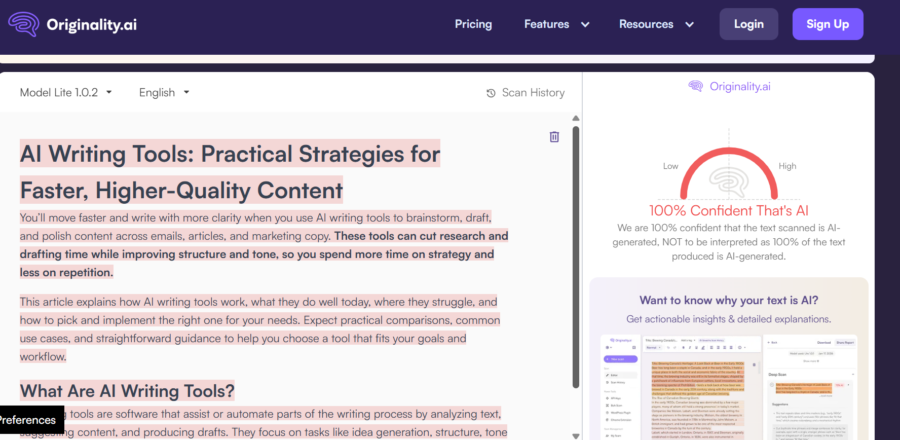Open the Preferences button

click(x=29, y=420)
